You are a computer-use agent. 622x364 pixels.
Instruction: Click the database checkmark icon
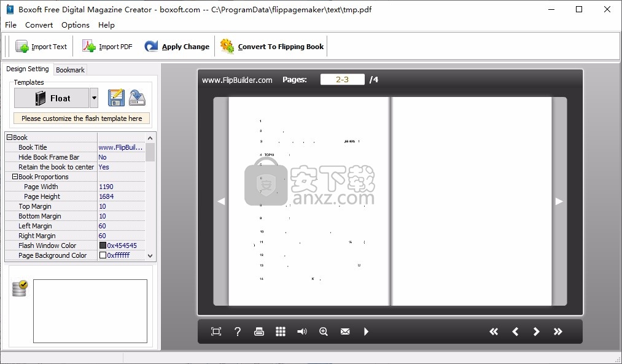pos(20,288)
